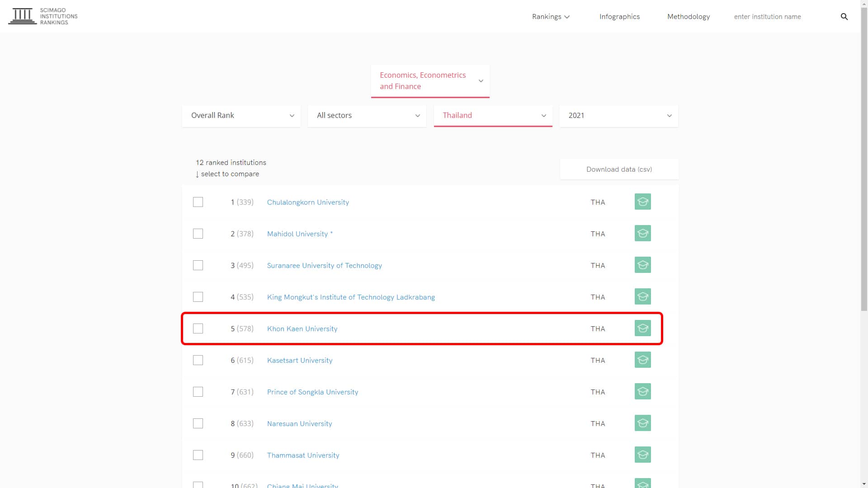Click Prince of Songkla's green sector icon
Screen dimensions: 868x488
643,392
